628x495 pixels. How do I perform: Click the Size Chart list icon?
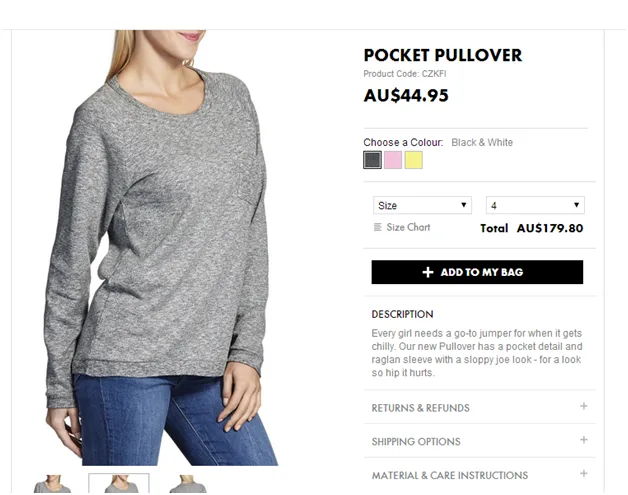pos(377,227)
